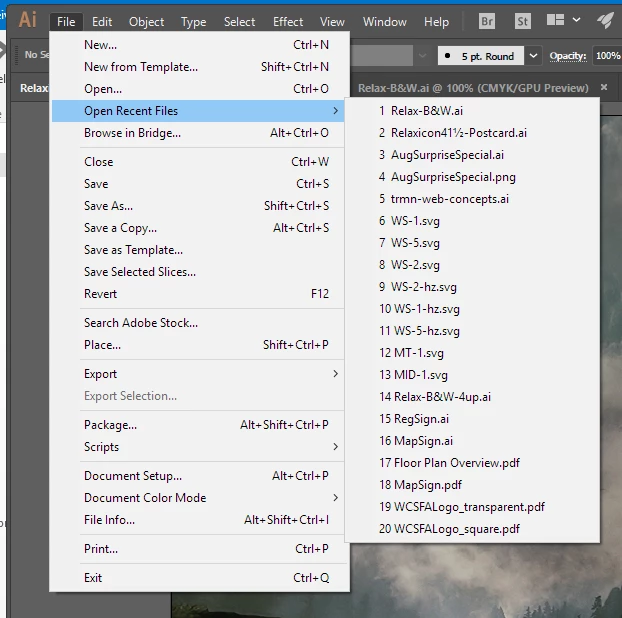Open recent file WS-1-hz.svg
Image resolution: width=622 pixels, height=618 pixels.
pos(472,309)
